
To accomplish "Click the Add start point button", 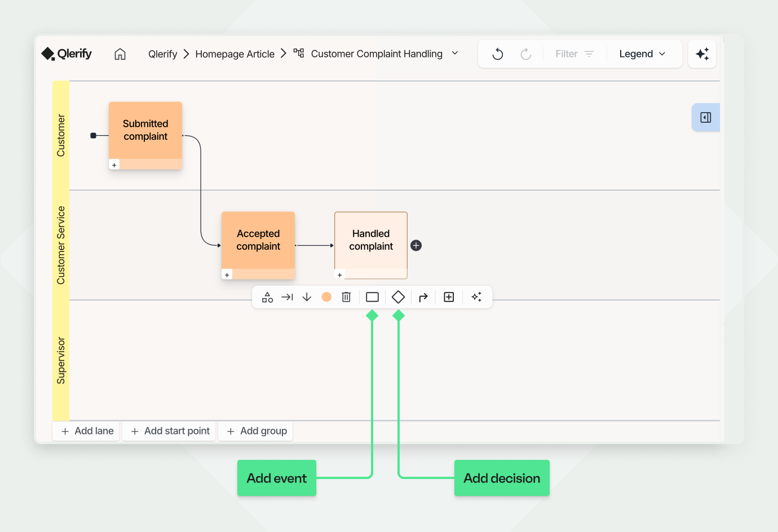I will 169,431.
